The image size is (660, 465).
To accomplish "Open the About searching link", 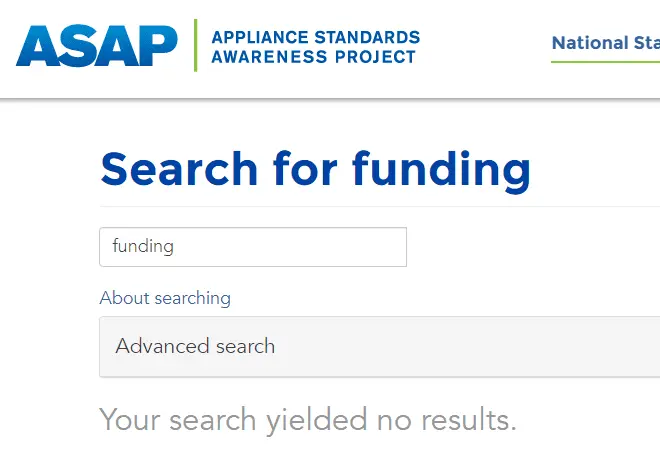I will click(x=165, y=298).
